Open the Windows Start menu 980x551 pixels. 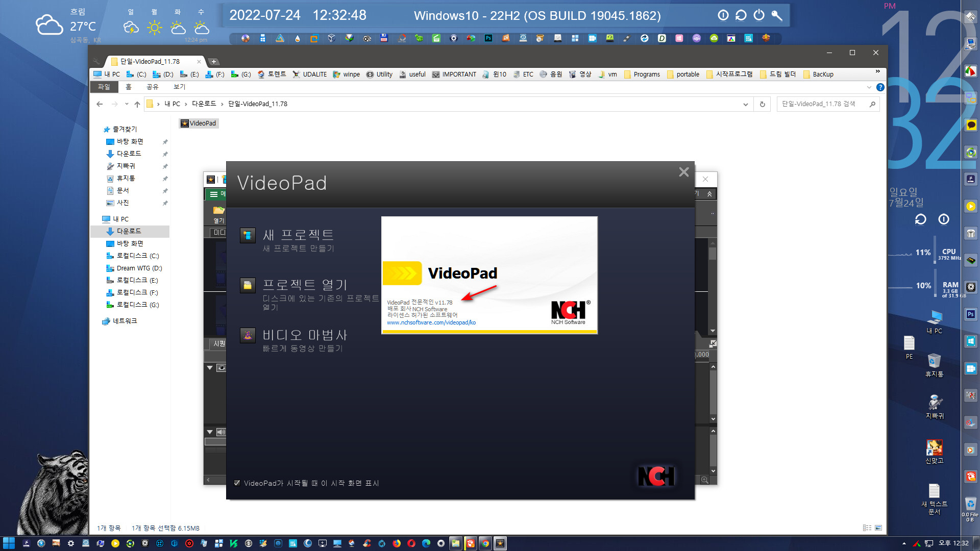(9, 543)
